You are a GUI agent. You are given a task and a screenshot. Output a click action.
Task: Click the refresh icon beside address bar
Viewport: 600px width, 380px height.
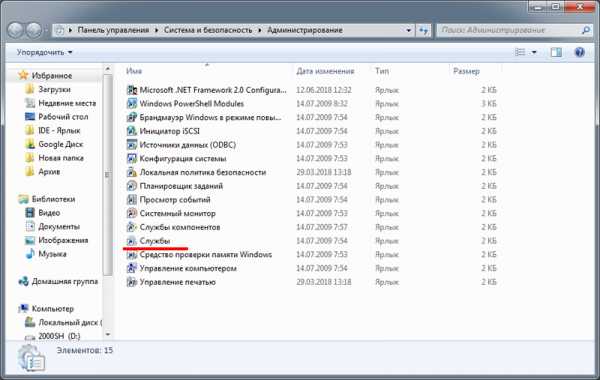coord(423,30)
